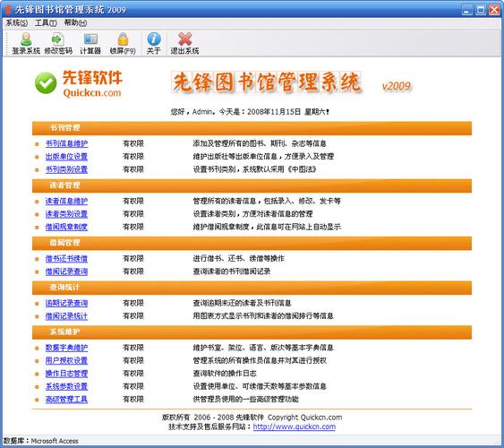This screenshot has width=504, height=448.
Task: Click the 先锋图书馆管理系统 banner title
Action: [266, 82]
